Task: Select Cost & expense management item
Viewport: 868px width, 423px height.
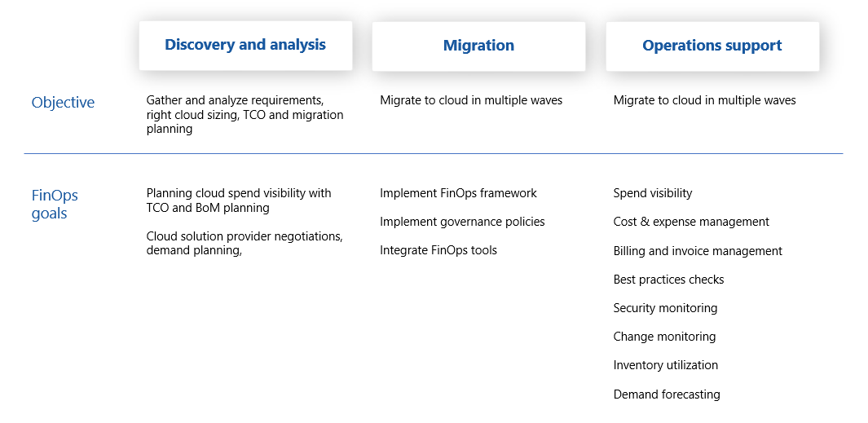Action: [x=691, y=222]
